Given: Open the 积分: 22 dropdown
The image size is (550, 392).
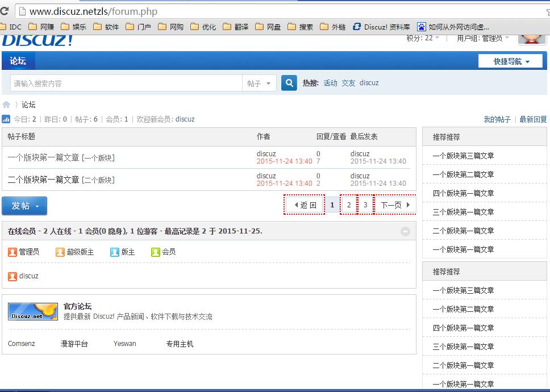Looking at the screenshot, I should click(x=423, y=38).
